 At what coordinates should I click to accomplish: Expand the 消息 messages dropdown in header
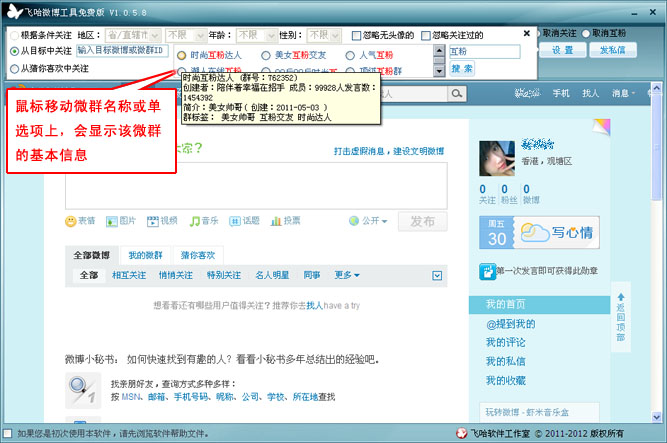coord(624,93)
